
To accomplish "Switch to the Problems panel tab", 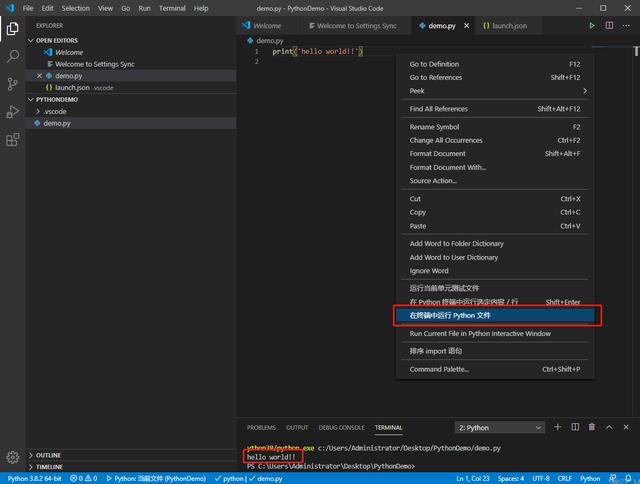I will 261,428.
